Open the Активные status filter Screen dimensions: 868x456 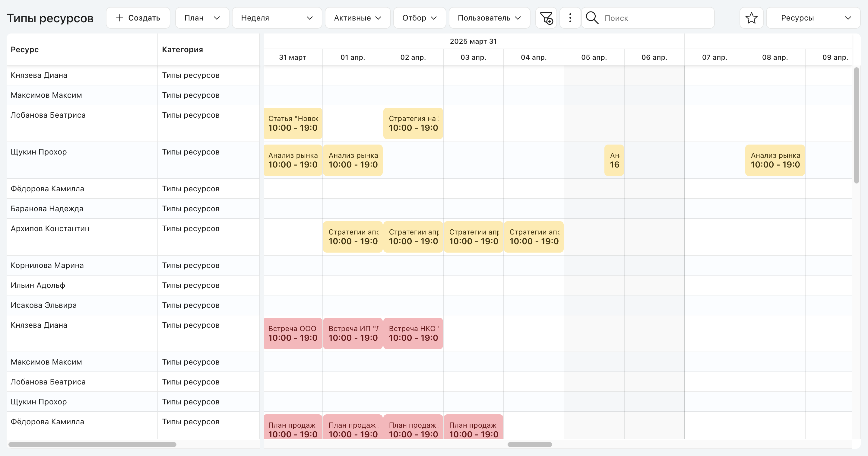coord(357,18)
